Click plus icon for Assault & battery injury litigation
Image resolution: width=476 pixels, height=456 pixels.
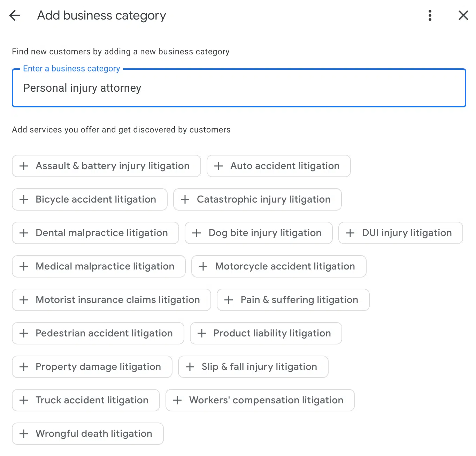pyautogui.click(x=24, y=166)
